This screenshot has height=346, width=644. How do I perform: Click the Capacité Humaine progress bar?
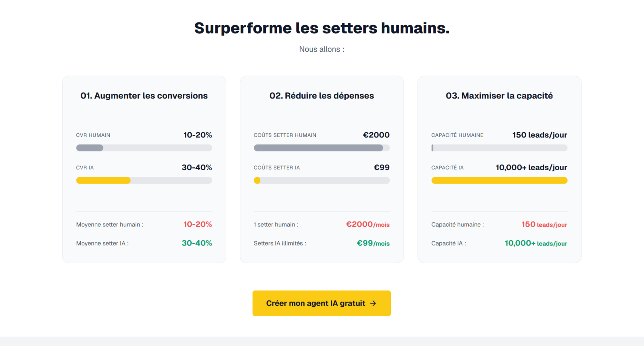tap(499, 148)
